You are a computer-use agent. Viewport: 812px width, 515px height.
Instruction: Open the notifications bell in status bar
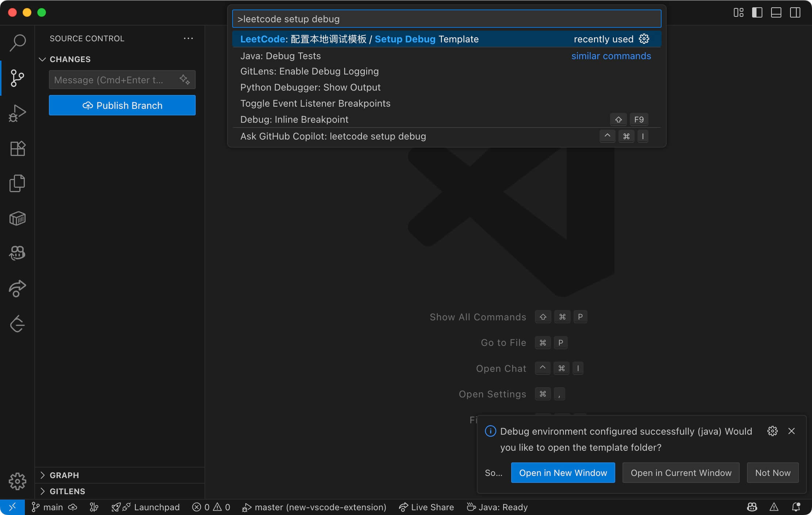point(796,507)
